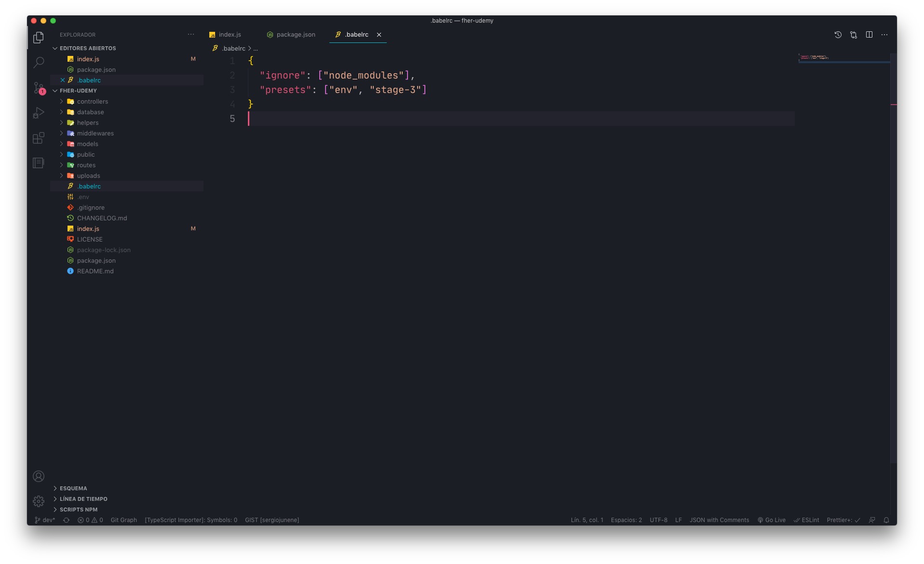Open the file timeline history icon in editor toolbar
Screen dimensions: 924x564
(x=838, y=35)
